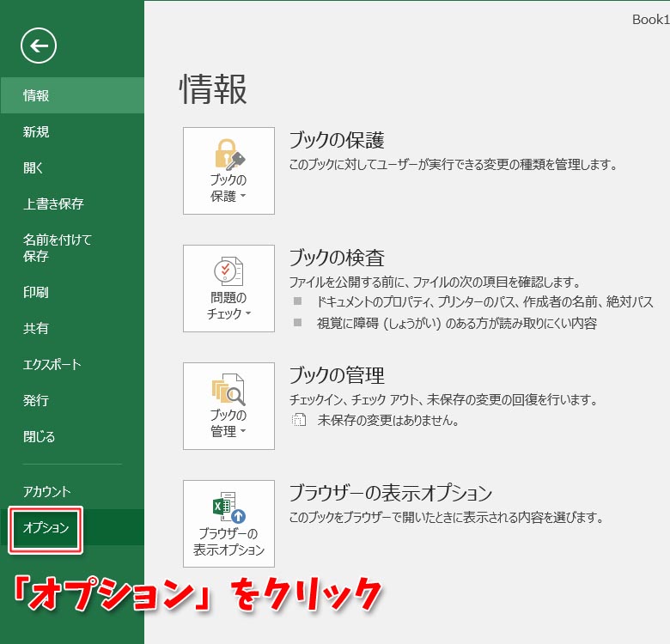This screenshot has width=670, height=644.
Task: Open 共有 in the sidebar
Action: tap(72, 328)
